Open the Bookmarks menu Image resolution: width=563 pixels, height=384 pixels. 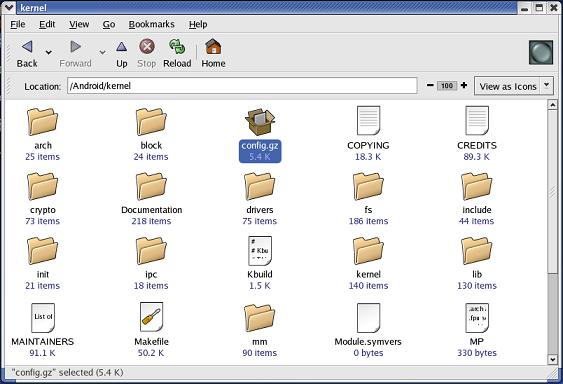pos(152,24)
